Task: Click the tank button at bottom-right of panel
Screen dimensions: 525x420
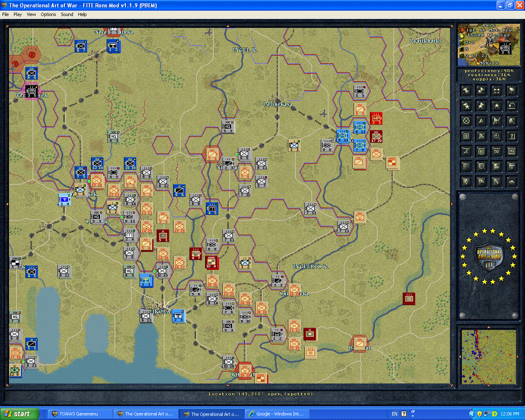Action: click(x=511, y=182)
